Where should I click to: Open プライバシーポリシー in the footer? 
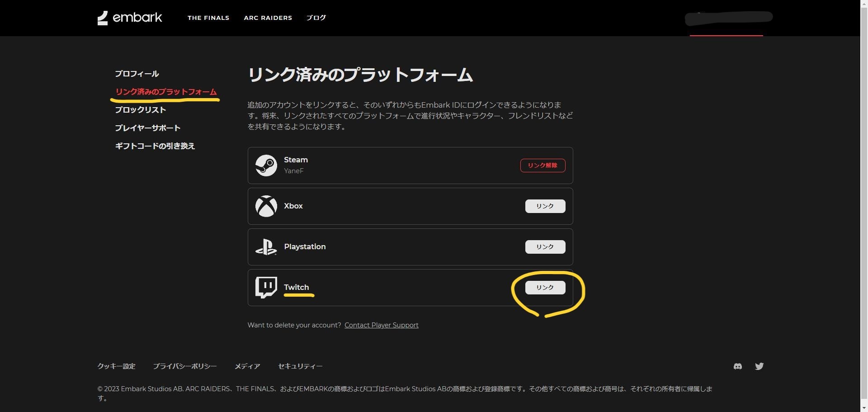[185, 366]
